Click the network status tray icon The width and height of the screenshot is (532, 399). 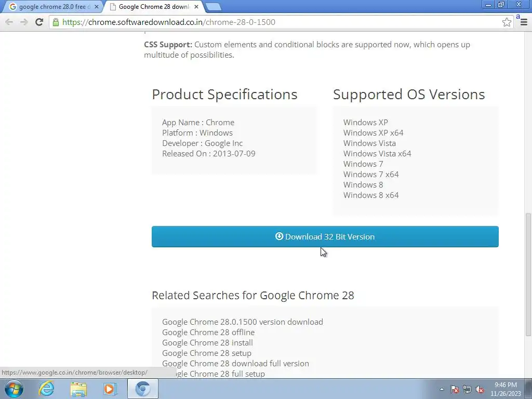tap(467, 389)
